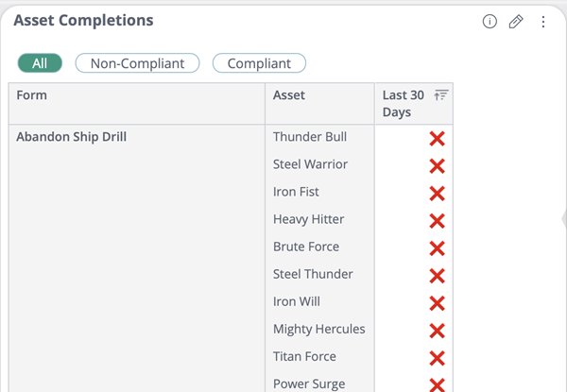
Task: Open the three-dot more options menu
Action: point(543,22)
